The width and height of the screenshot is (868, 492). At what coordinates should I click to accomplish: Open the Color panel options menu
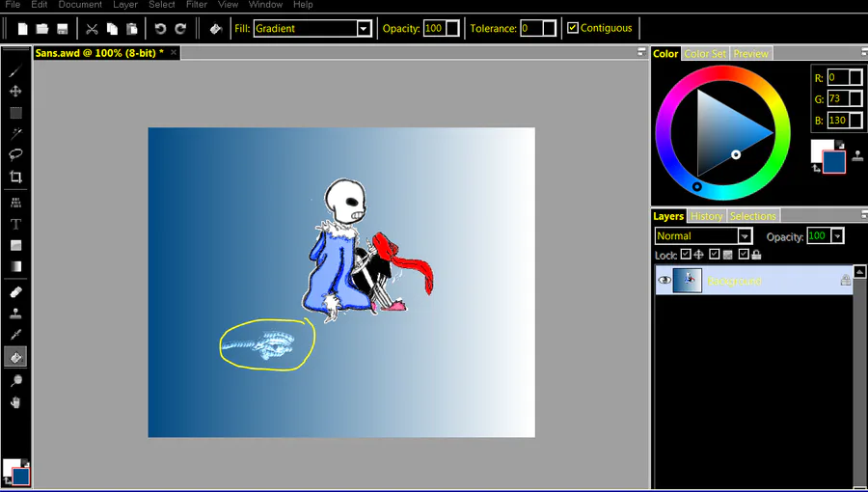tap(864, 51)
